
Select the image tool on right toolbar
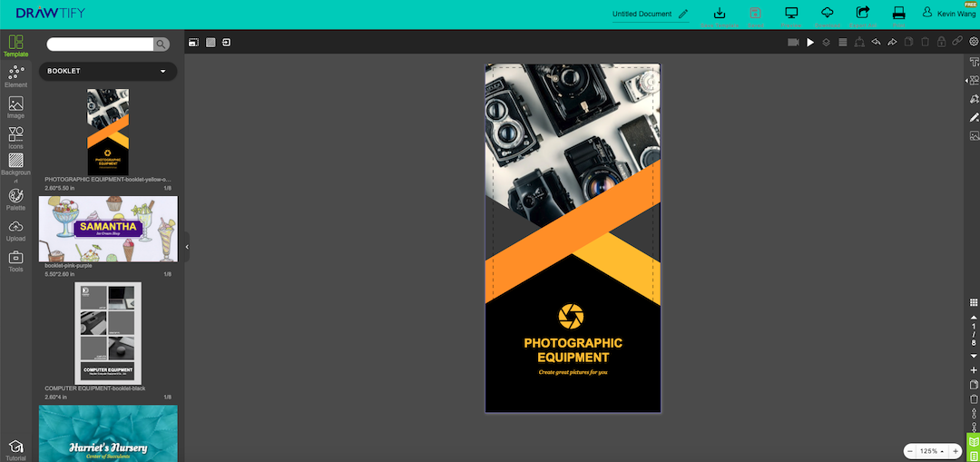(x=974, y=135)
